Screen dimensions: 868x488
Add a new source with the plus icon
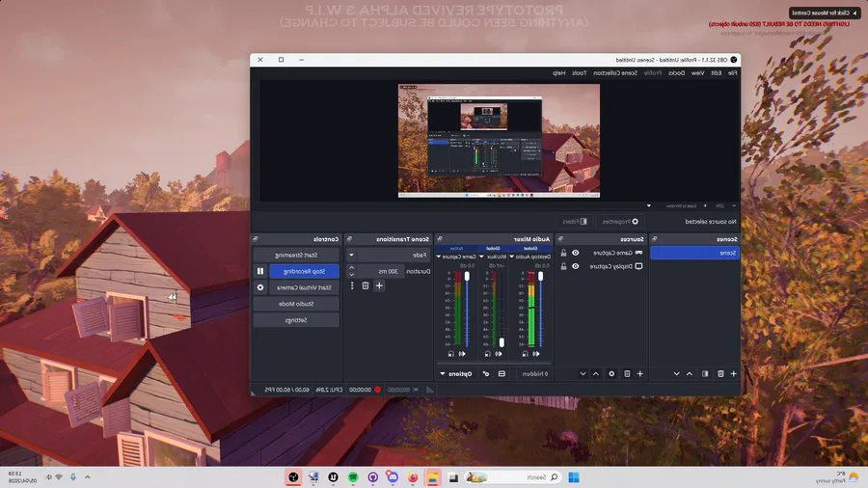click(x=640, y=373)
